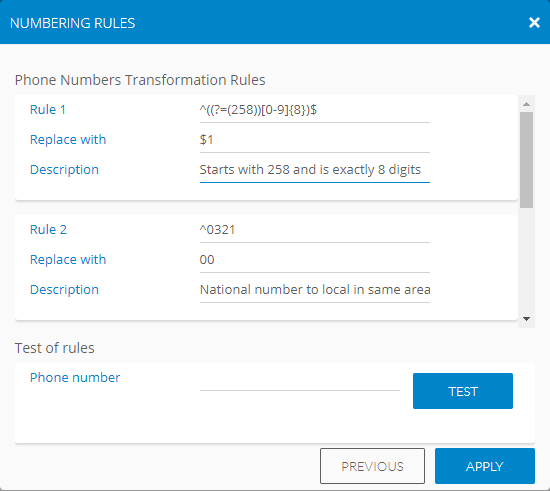
Task: Click the rules list scrollbar thumb
Action: (x=526, y=160)
